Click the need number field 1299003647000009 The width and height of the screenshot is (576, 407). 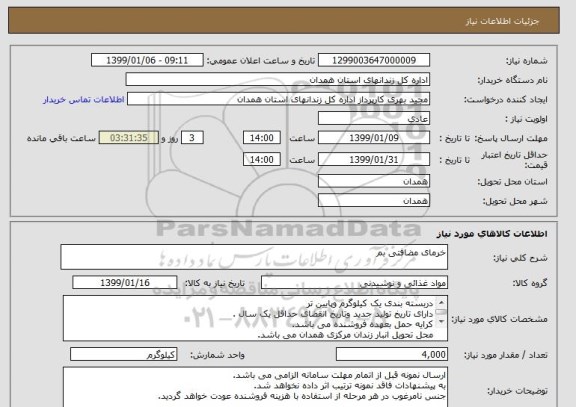coord(374,60)
